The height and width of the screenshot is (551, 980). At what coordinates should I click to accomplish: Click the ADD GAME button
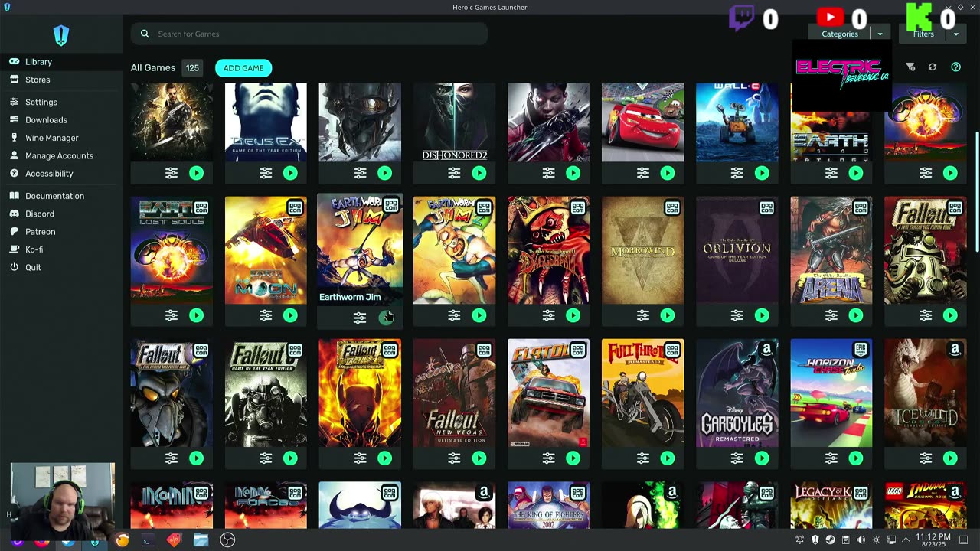(243, 68)
